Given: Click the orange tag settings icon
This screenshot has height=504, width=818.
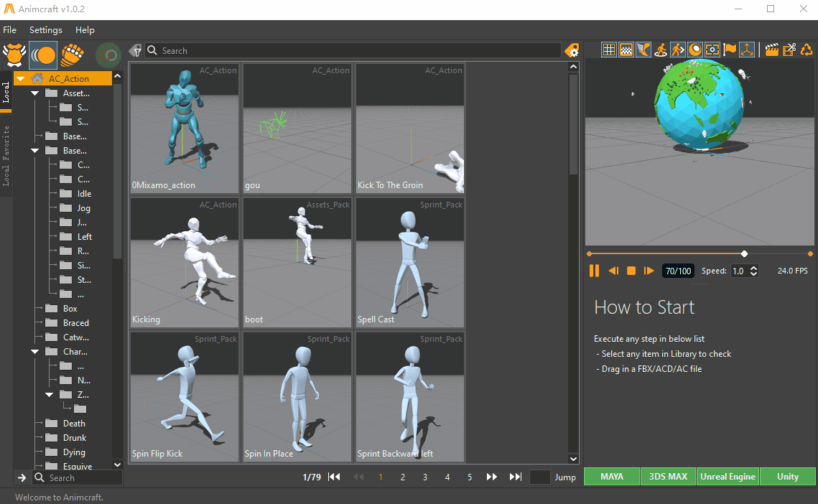Looking at the screenshot, I should click(x=572, y=50).
